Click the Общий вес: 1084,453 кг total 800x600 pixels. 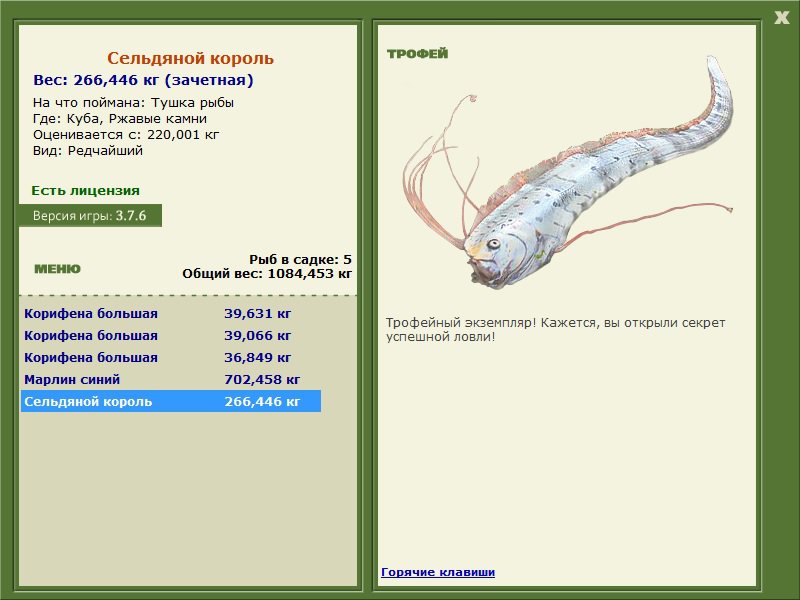coord(267,273)
